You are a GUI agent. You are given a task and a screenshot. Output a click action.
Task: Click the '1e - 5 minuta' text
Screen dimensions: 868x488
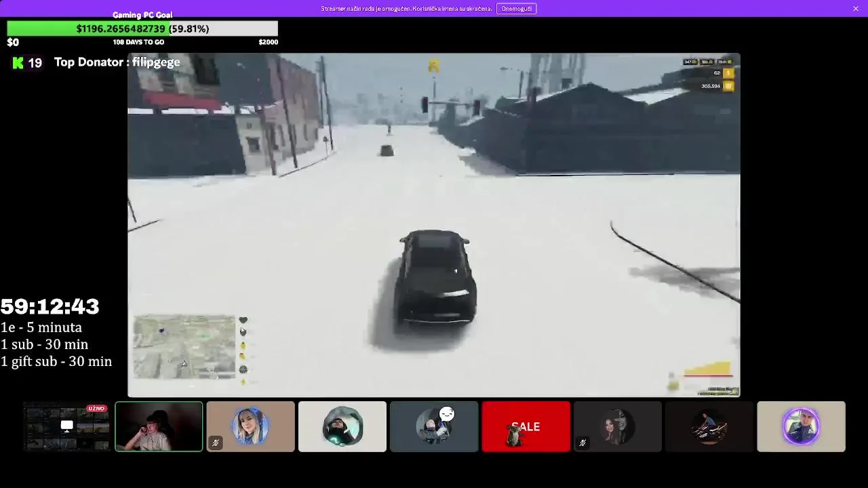pyautogui.click(x=41, y=327)
